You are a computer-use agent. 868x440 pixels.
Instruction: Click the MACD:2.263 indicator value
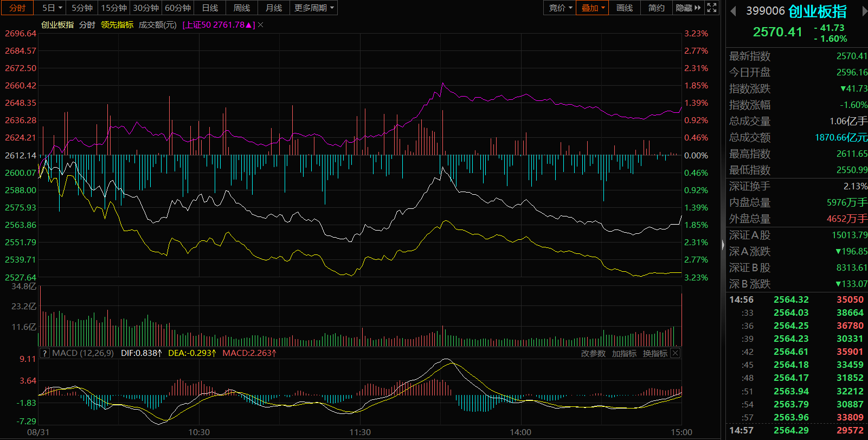click(x=250, y=353)
